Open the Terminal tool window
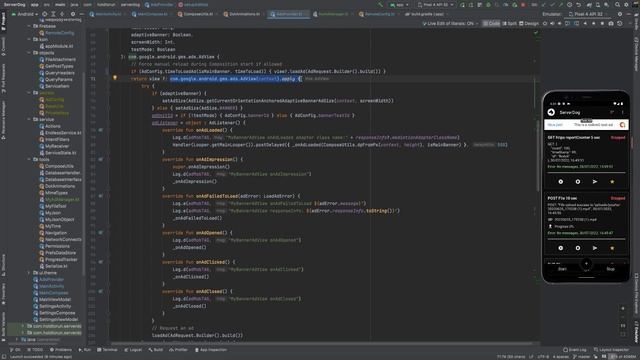 [x=107, y=350]
